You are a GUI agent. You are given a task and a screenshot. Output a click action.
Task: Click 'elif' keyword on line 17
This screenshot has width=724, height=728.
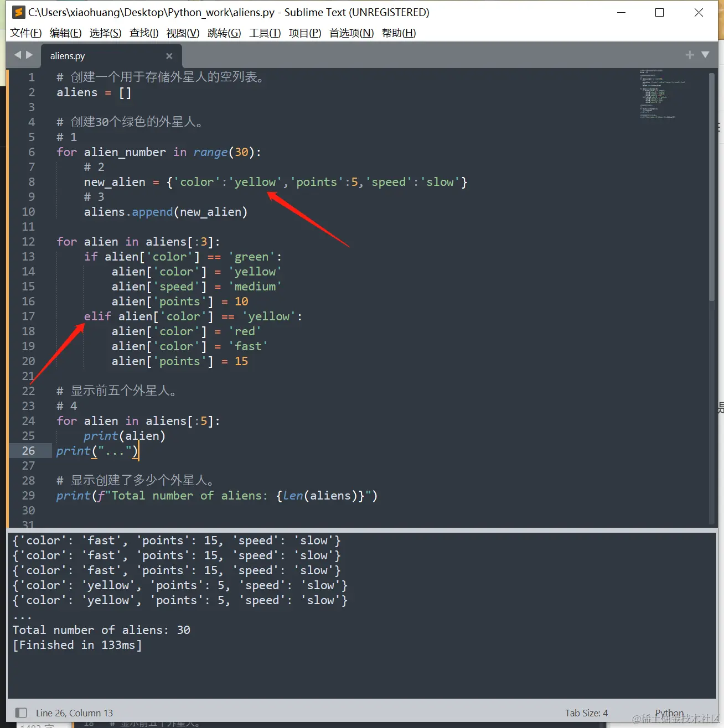click(97, 316)
